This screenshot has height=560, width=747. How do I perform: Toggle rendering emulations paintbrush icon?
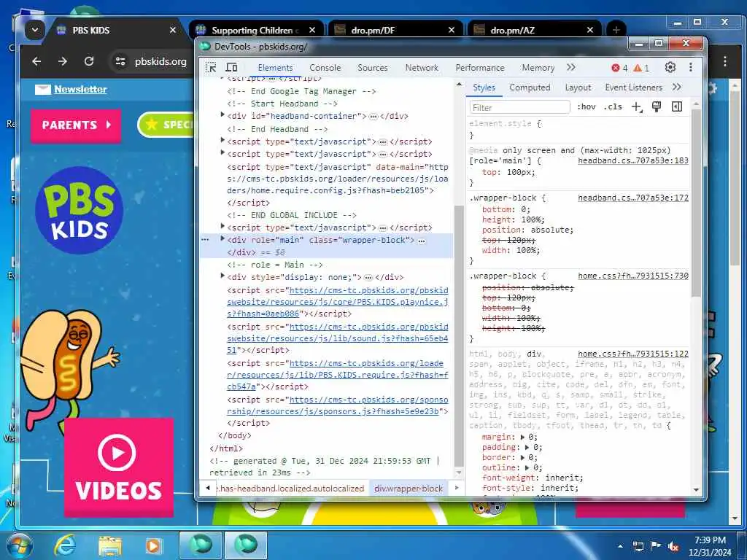tap(657, 106)
